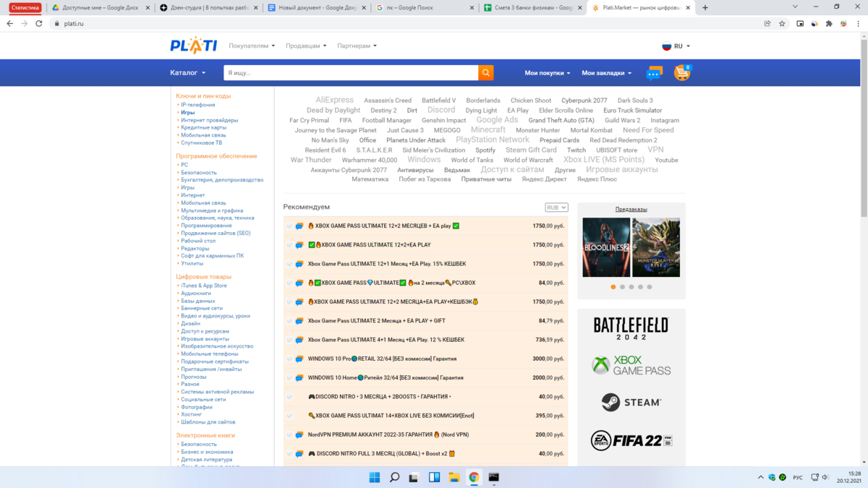Click the share page icon in address bar
The width and height of the screenshot is (868, 488).
coord(767,23)
